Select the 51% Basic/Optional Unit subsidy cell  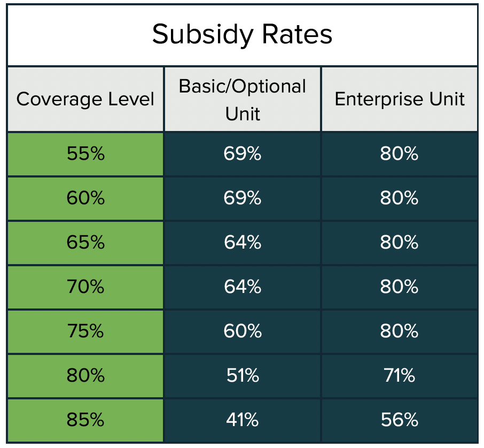tap(243, 376)
